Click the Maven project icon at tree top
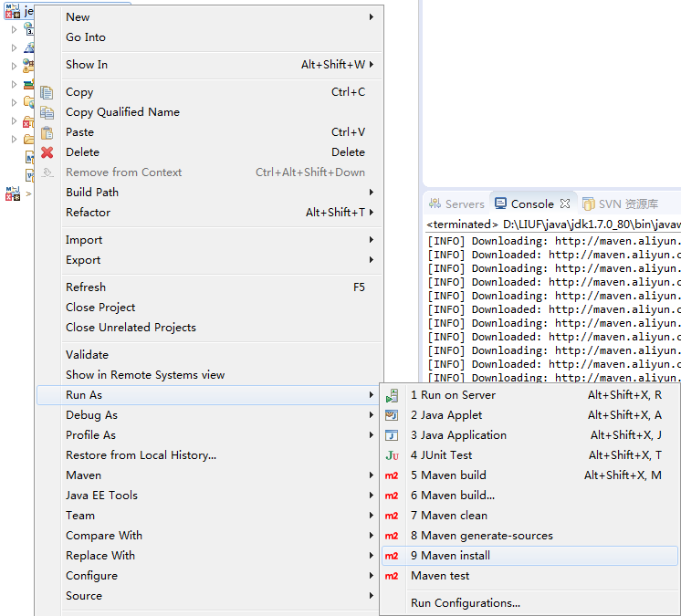Viewport: 681px width, 616px height. point(13,11)
